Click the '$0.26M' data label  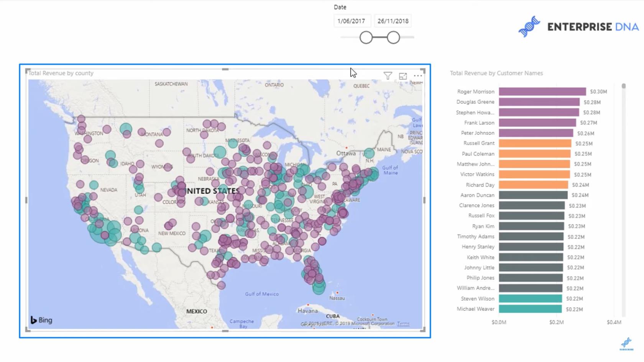[585, 133]
